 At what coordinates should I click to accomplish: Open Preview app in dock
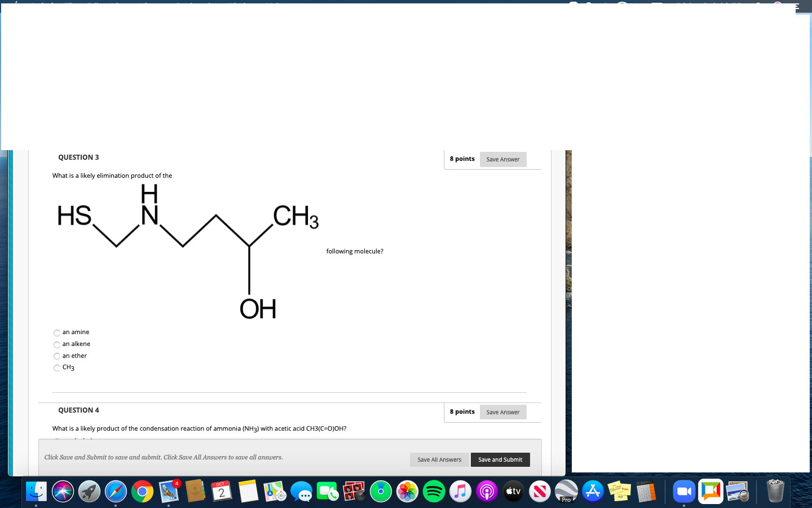pos(737,492)
